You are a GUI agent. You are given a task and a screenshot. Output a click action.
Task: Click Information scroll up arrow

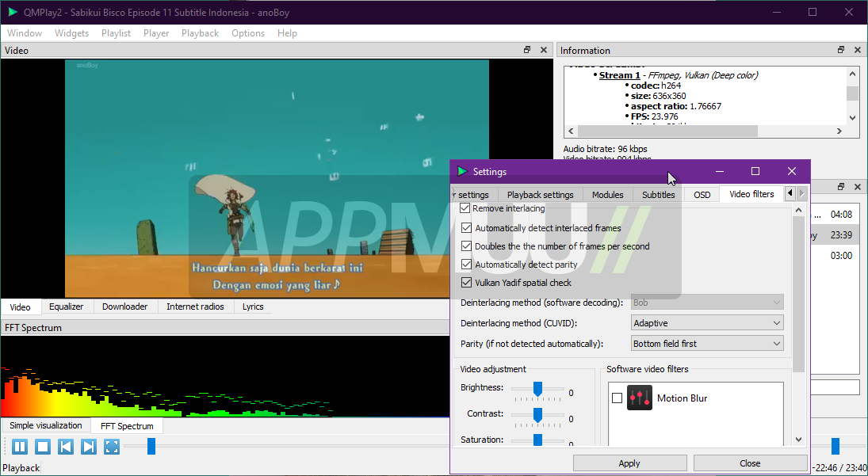pos(852,74)
